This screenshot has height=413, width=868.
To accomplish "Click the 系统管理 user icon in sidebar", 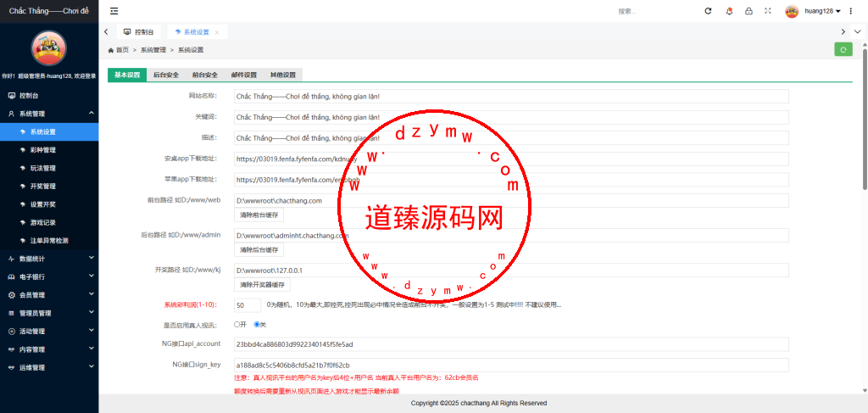I will point(12,114).
